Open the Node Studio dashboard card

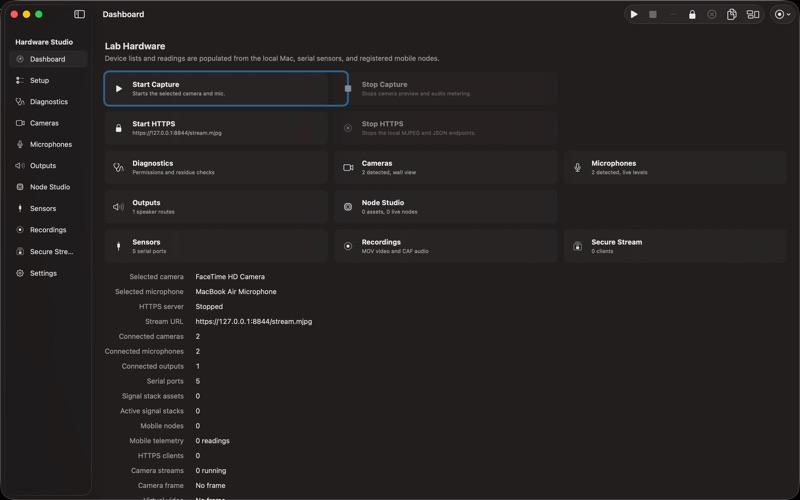[x=445, y=207]
